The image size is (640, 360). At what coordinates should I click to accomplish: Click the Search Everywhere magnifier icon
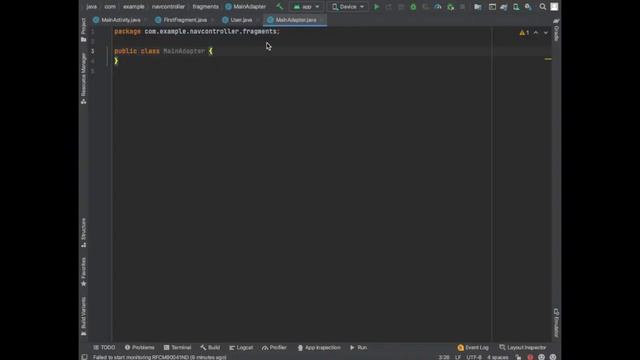point(542,7)
